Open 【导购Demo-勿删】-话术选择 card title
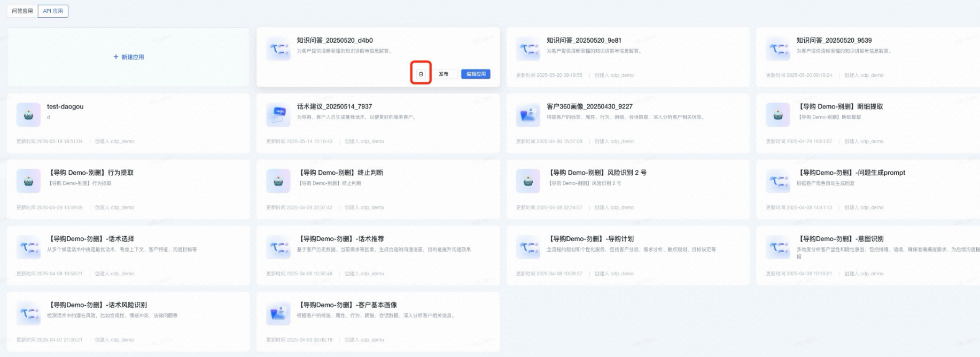The width and height of the screenshot is (980, 357). [91, 239]
